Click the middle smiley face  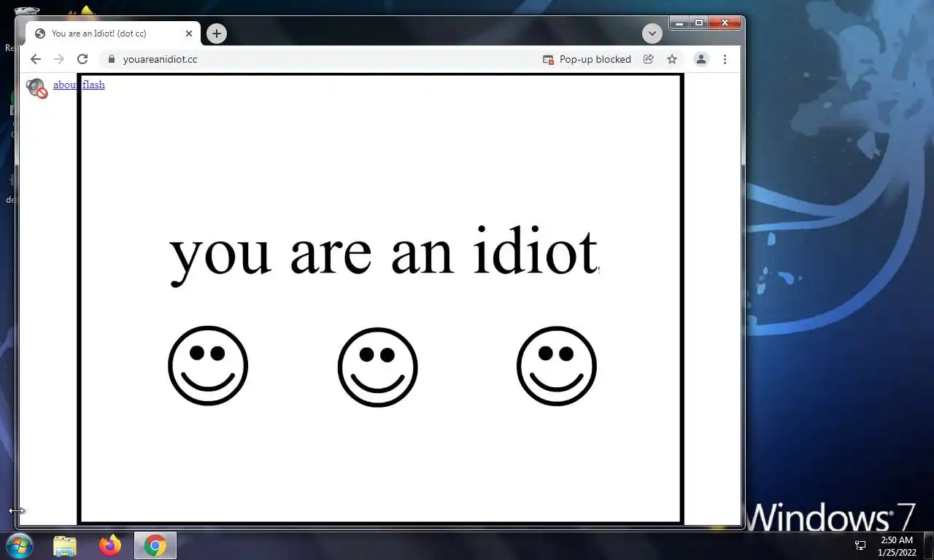click(x=377, y=367)
